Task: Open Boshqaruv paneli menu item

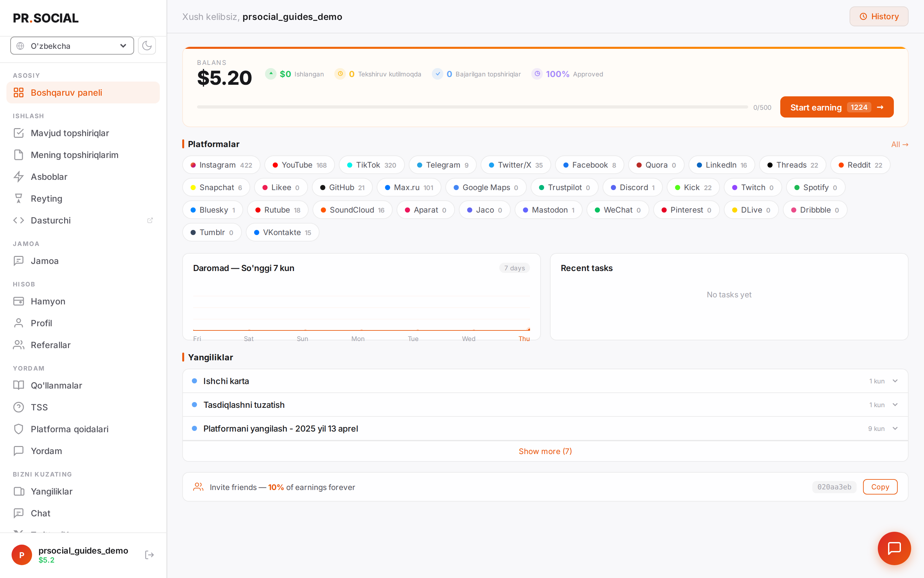Action: click(x=83, y=92)
